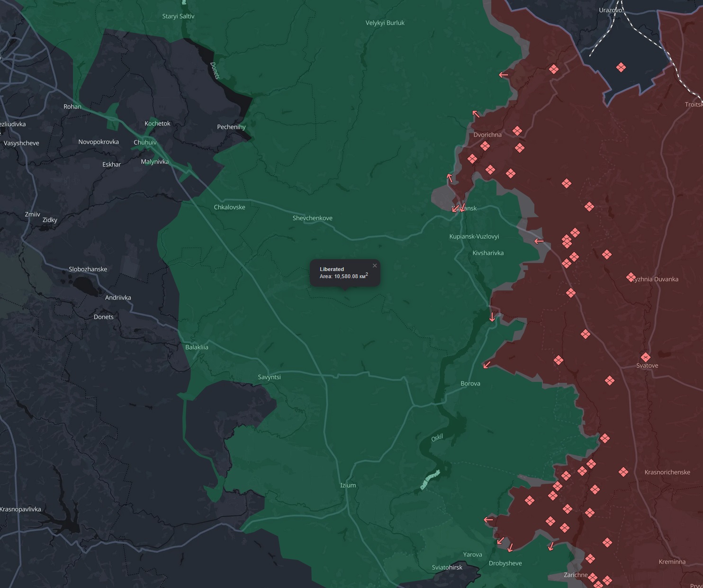The height and width of the screenshot is (588, 703).
Task: Click the Malynivka label
Action: (x=154, y=162)
